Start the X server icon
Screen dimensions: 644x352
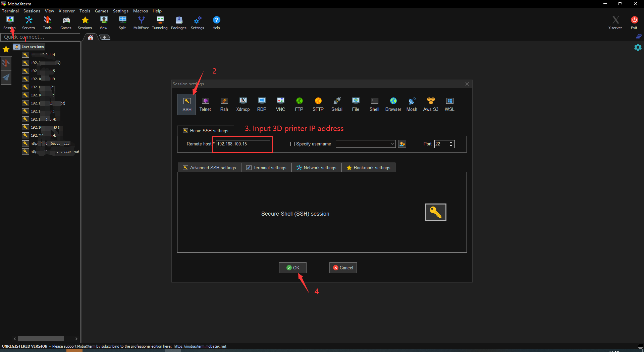[x=615, y=23]
